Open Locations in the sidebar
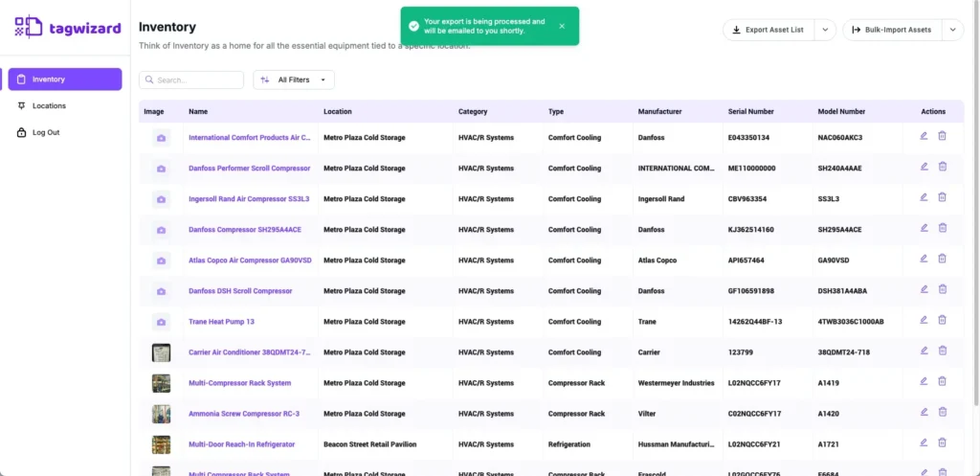Screen dimensions: 980x476 tap(49, 105)
